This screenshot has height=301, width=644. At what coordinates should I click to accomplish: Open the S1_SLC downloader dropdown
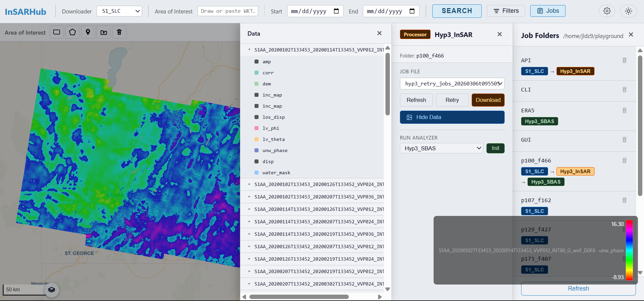pos(119,11)
